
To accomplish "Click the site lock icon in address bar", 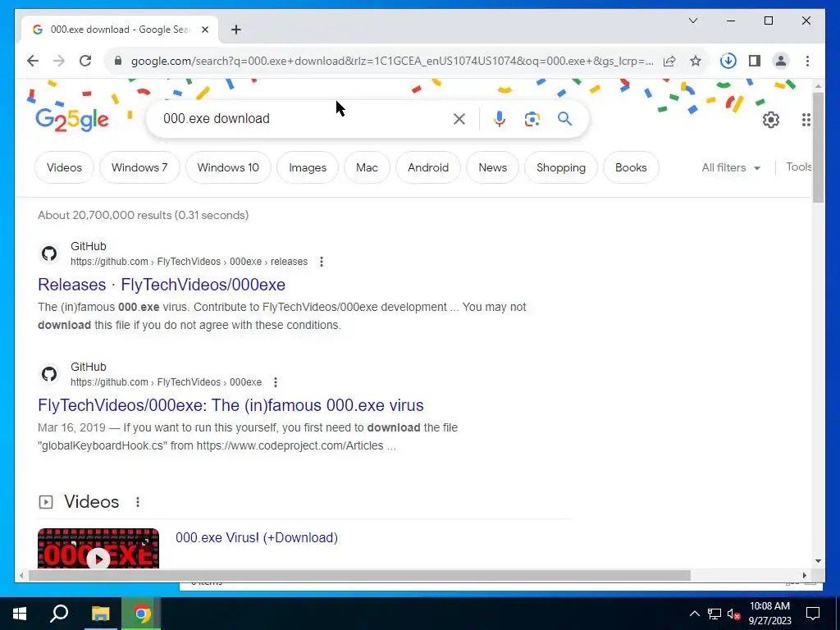I will tap(118, 61).
